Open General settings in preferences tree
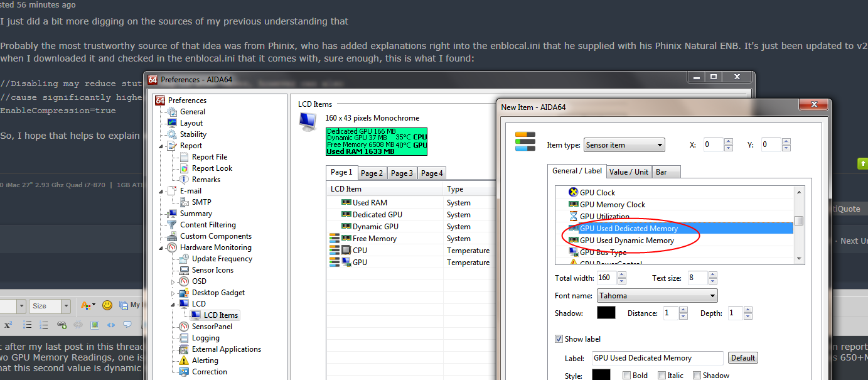 coord(192,112)
